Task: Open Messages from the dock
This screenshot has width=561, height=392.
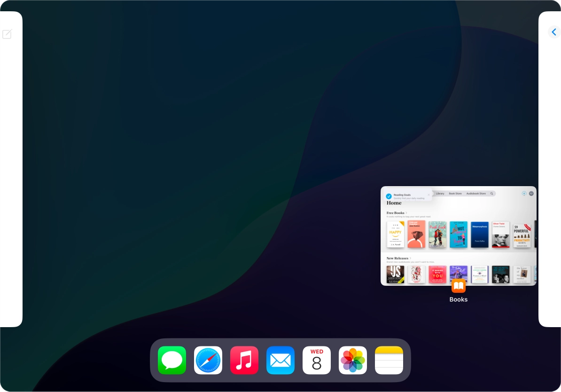Action: coord(172,360)
